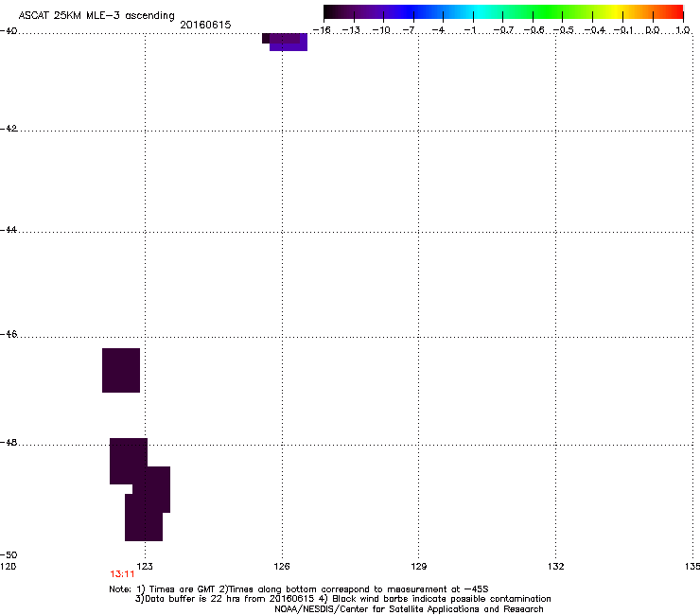The height and width of the screenshot is (615, 700).
Task: Click longitude label 132 on bottom axis
Action: pos(556,567)
